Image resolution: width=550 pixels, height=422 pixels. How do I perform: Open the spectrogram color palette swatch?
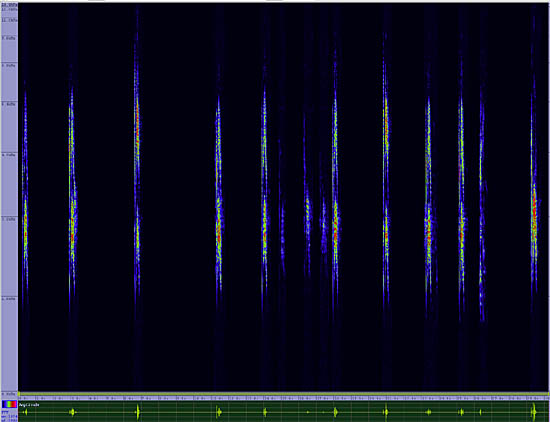coord(9,404)
